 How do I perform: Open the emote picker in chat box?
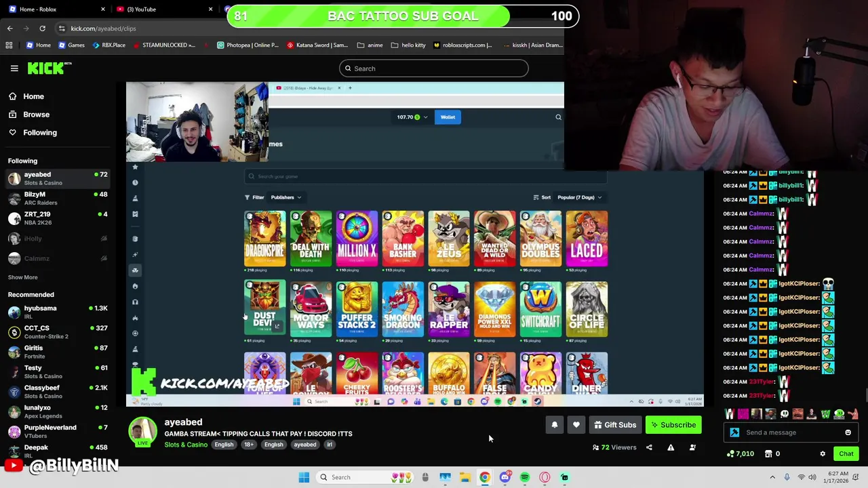[848, 432]
